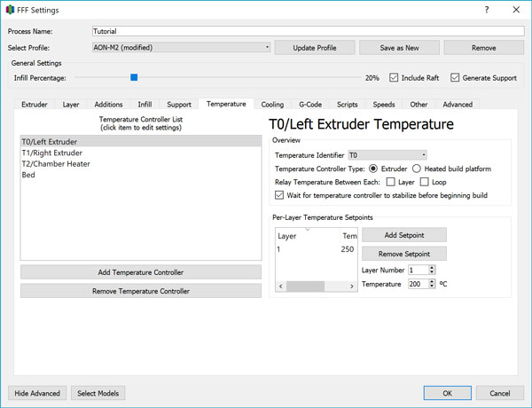Switch to the Support tab
The height and width of the screenshot is (408, 532).
click(x=179, y=105)
